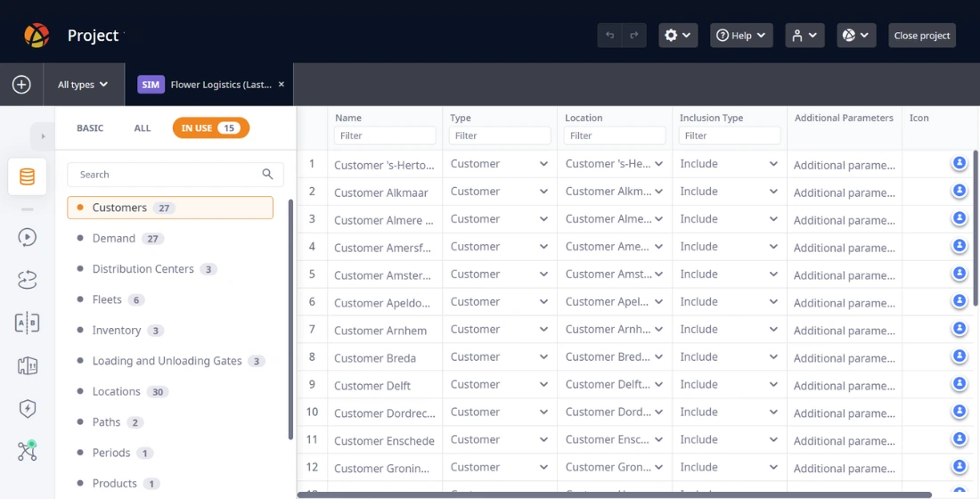This screenshot has height=499, width=980.
Task: Open the network graph icon
Action: [27, 451]
